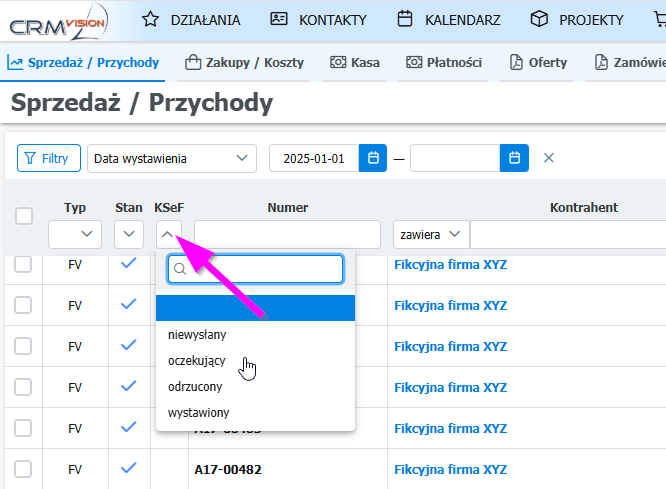
Task: Open the first Fikcyjna firma XYZ link
Action: 451,265
